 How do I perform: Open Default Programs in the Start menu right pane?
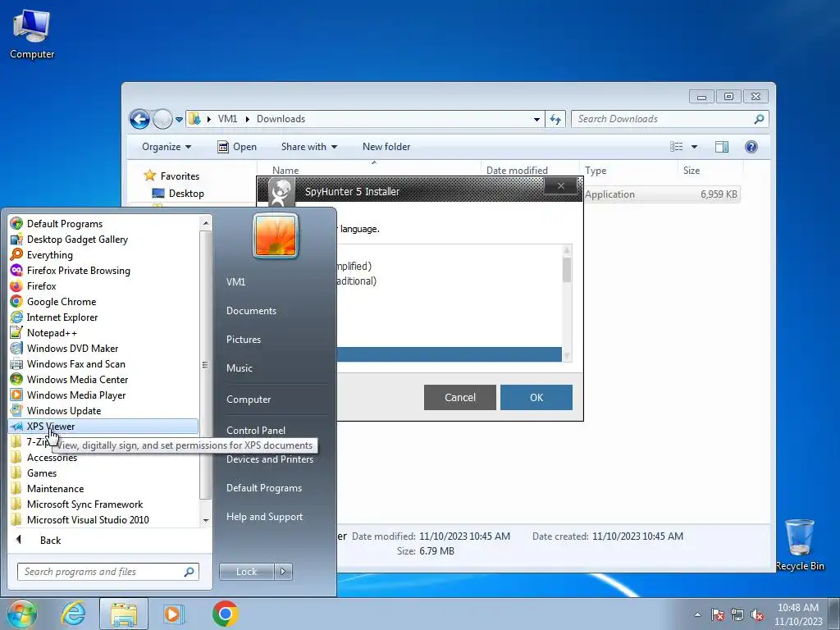tap(263, 488)
